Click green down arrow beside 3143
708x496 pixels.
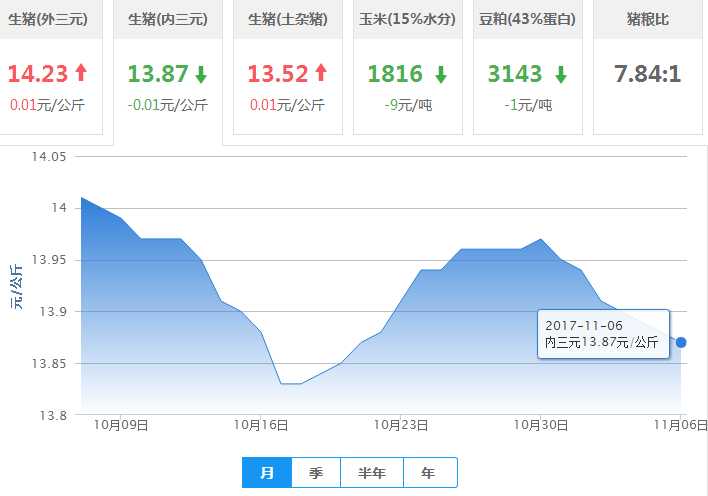point(561,74)
